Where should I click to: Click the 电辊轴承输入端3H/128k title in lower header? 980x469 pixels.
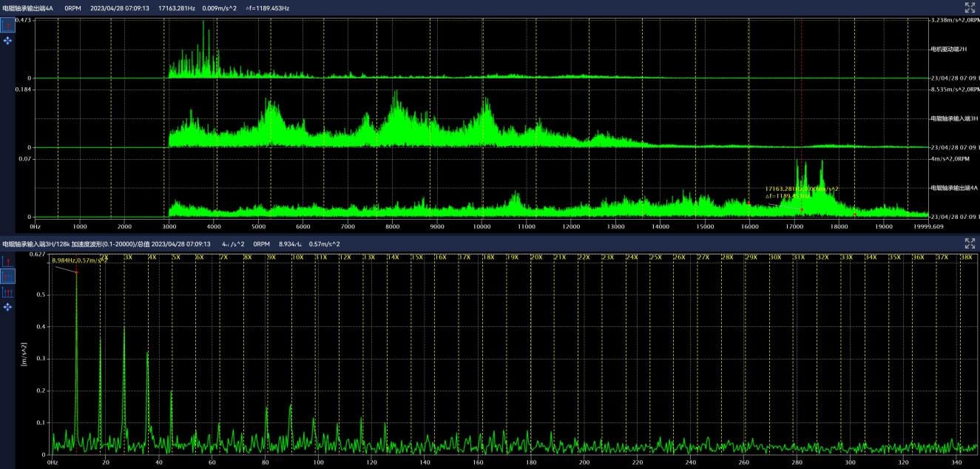click(x=36, y=243)
